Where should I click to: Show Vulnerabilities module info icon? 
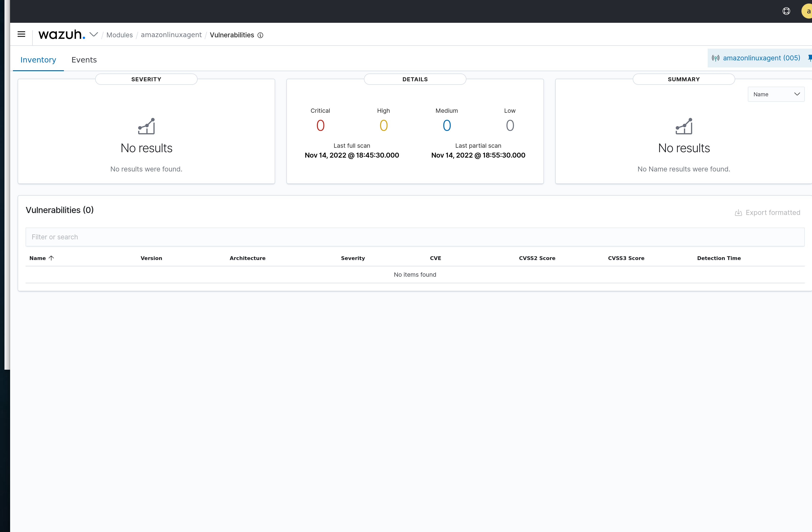click(x=260, y=35)
